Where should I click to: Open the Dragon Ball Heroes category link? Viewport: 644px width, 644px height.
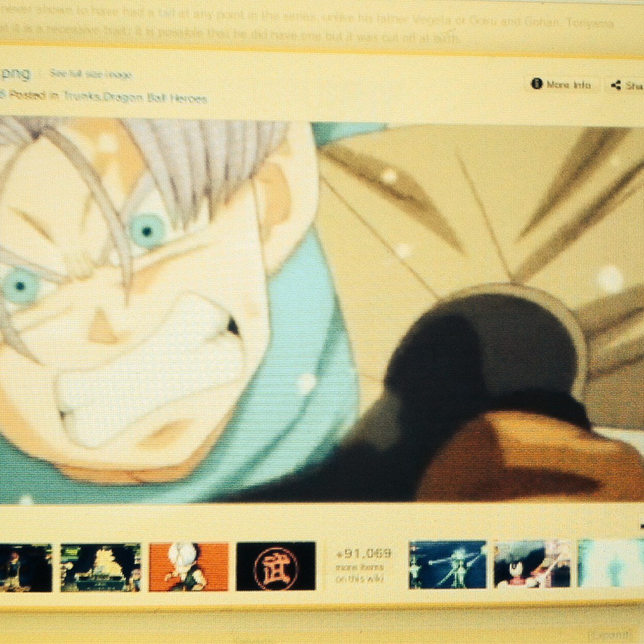click(156, 98)
